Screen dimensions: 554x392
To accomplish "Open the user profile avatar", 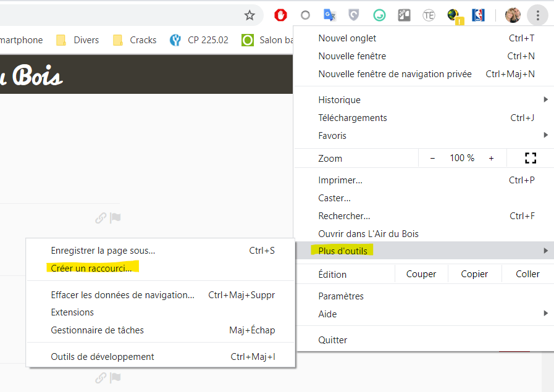I will (x=513, y=15).
